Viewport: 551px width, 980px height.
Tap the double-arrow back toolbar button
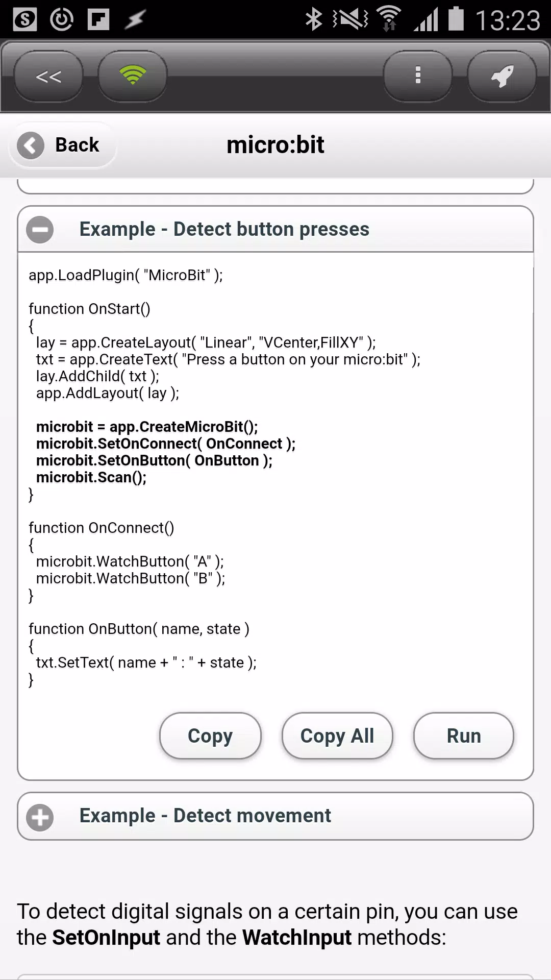48,76
